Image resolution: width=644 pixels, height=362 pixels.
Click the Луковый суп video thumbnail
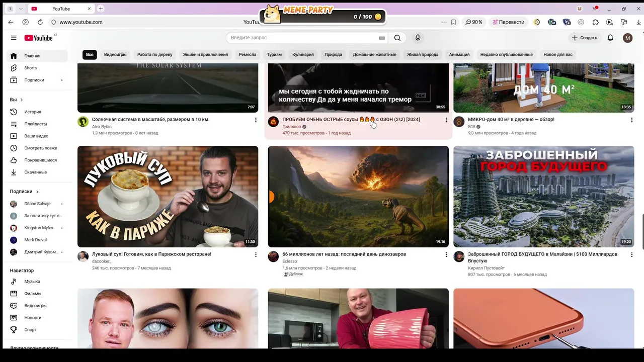click(x=168, y=197)
